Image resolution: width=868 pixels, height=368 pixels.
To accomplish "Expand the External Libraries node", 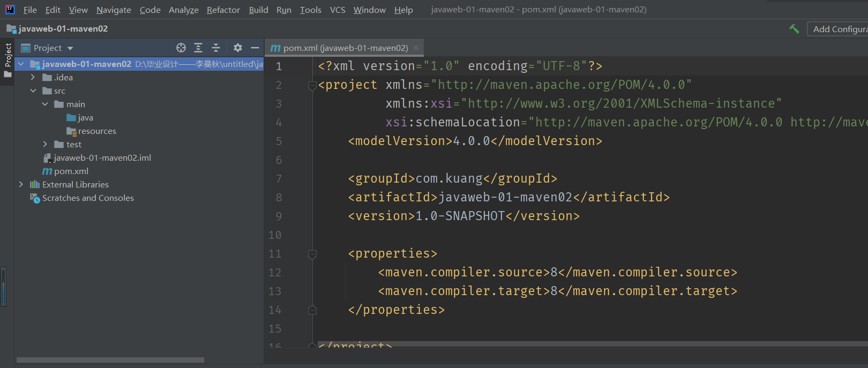I will point(21,184).
